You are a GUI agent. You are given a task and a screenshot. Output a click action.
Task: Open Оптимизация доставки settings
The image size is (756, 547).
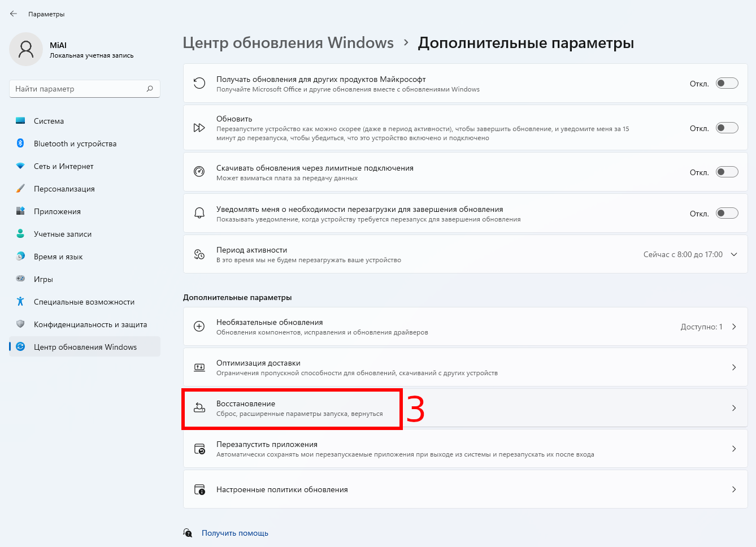[466, 367]
